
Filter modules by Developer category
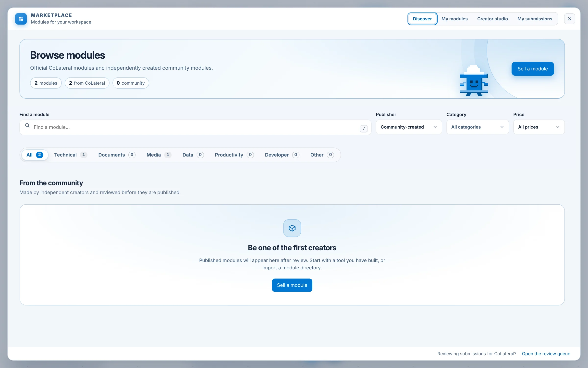coord(282,155)
